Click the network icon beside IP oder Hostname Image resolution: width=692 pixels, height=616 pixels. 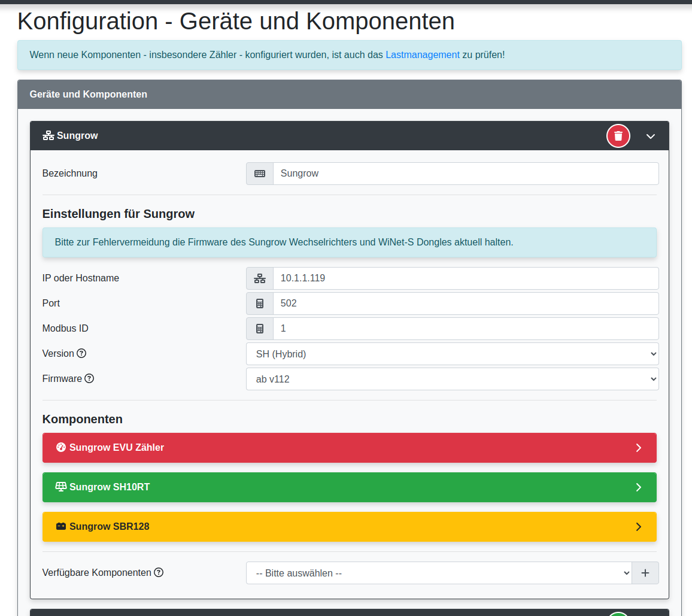point(259,278)
